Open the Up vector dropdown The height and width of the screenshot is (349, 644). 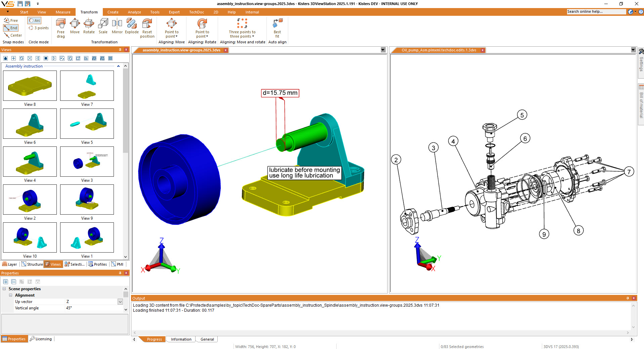pos(120,302)
